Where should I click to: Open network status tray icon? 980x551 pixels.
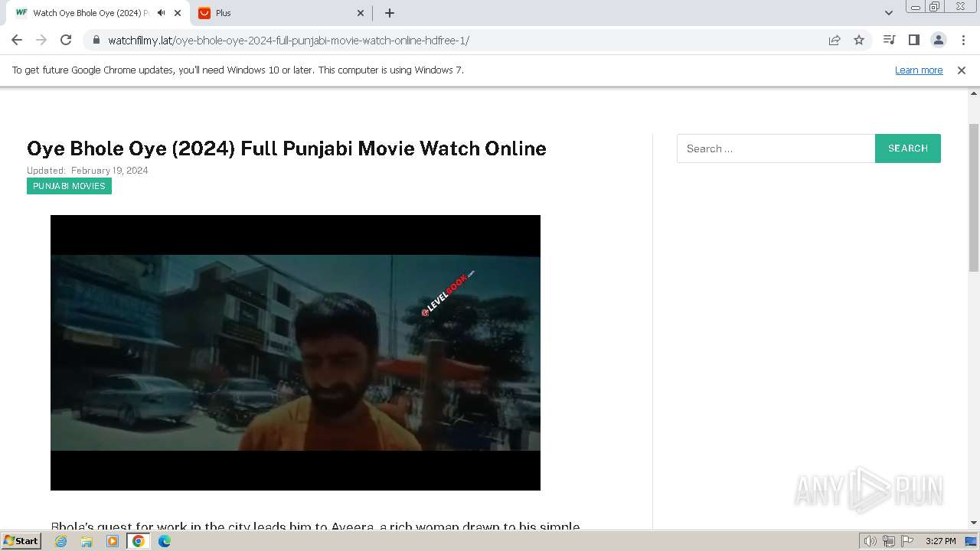pos(889,541)
